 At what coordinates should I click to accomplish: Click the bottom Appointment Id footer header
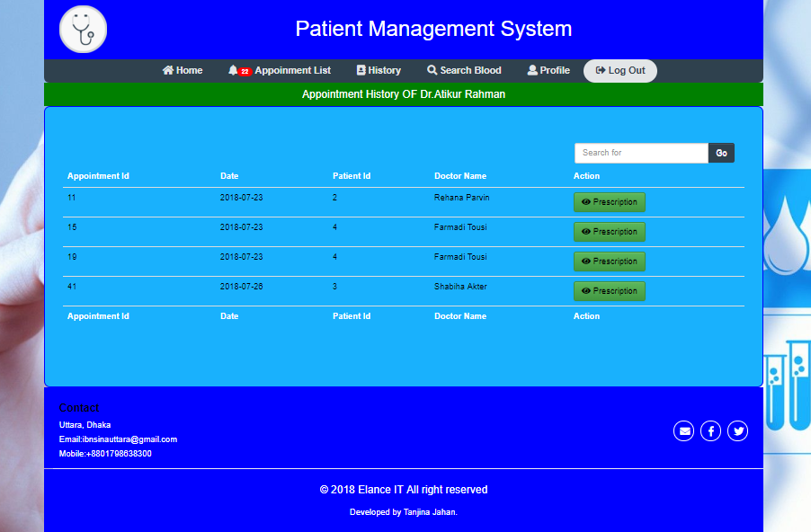click(98, 316)
